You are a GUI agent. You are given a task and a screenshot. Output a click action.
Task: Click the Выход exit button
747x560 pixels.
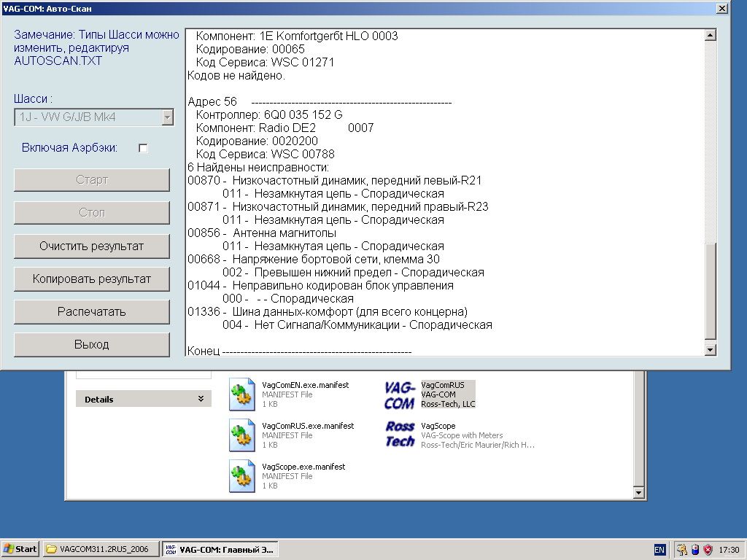tap(92, 344)
